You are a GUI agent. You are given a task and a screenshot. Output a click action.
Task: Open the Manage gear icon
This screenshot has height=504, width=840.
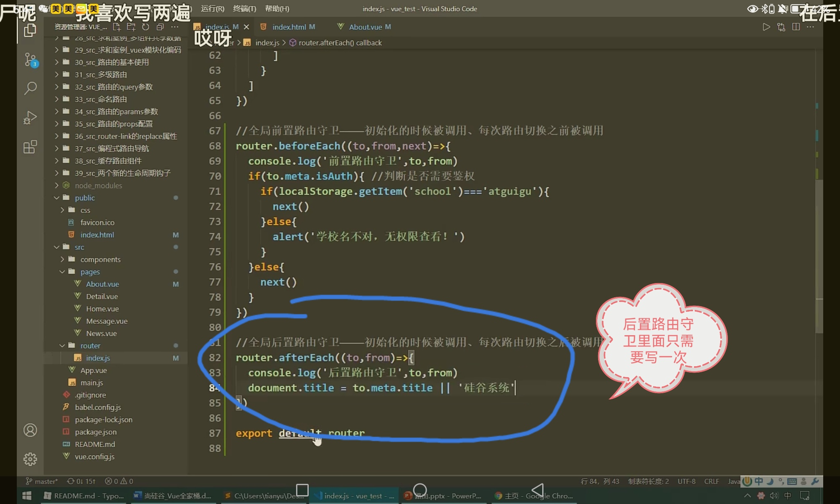[x=30, y=459]
